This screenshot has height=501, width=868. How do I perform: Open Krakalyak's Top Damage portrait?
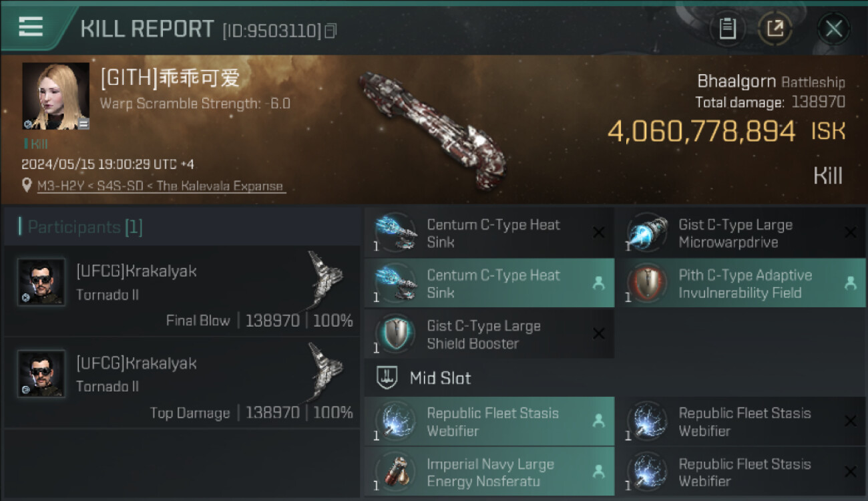41,374
